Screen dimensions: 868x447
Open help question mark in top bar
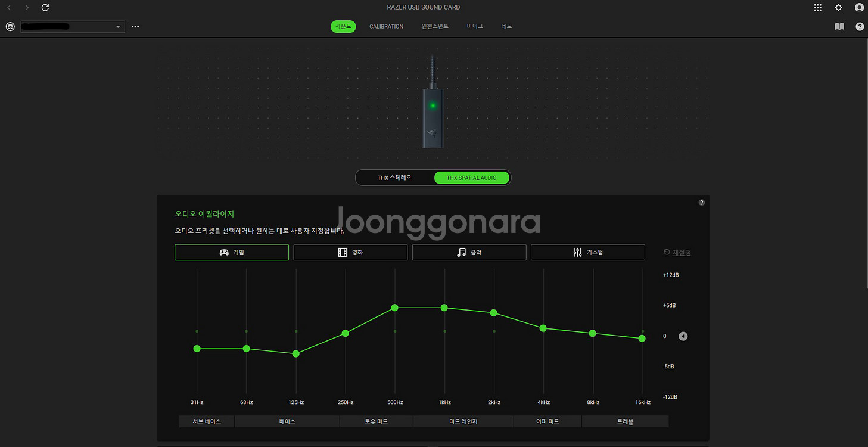pos(860,27)
